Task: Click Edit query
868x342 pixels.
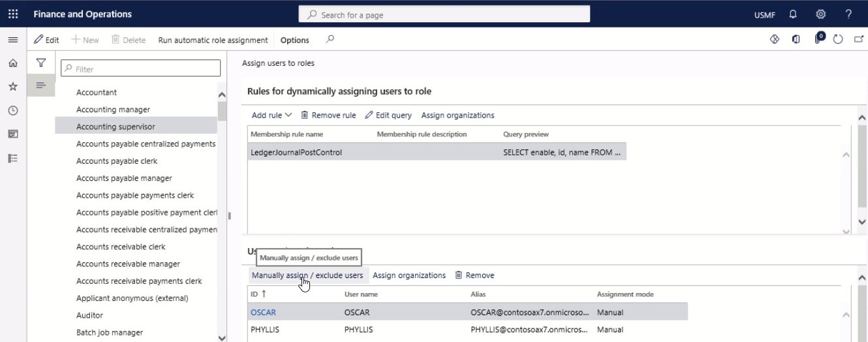Action: click(388, 115)
